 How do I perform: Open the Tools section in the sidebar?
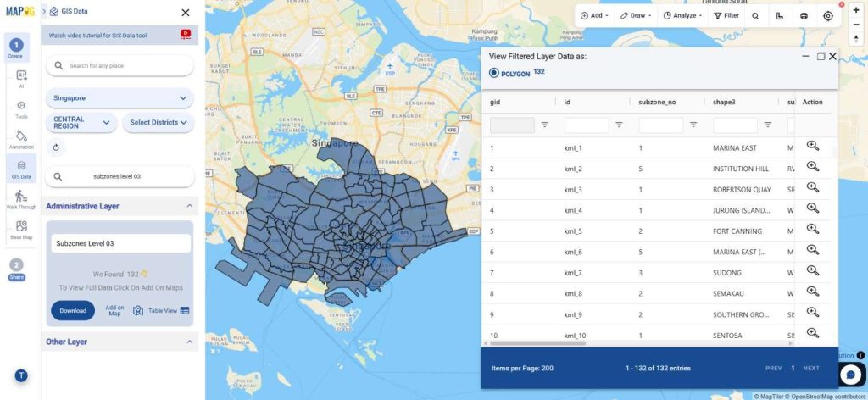coord(21,109)
